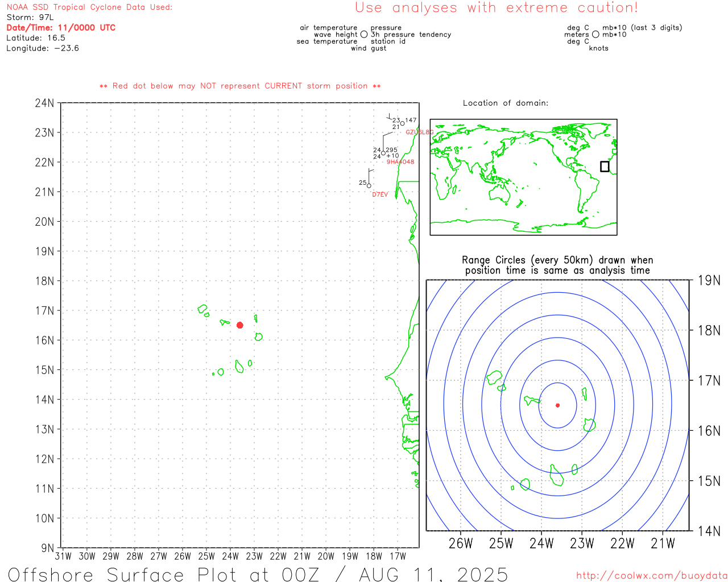Click the Longitude: -23.6 value
This screenshot has width=728, height=582.
click(x=43, y=48)
